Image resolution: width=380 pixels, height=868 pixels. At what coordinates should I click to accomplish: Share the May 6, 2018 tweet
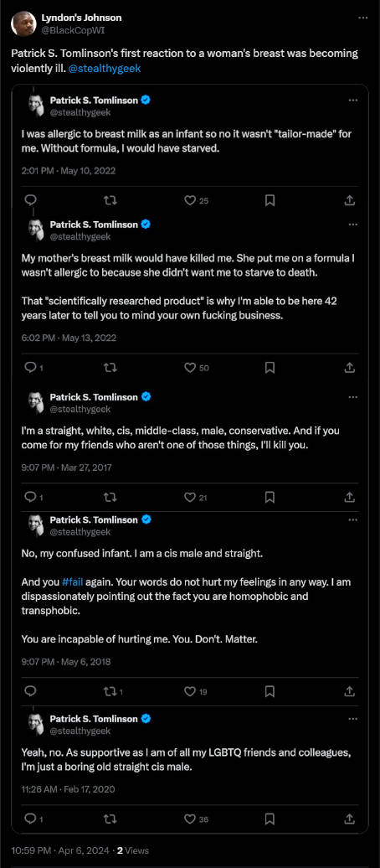[349, 691]
